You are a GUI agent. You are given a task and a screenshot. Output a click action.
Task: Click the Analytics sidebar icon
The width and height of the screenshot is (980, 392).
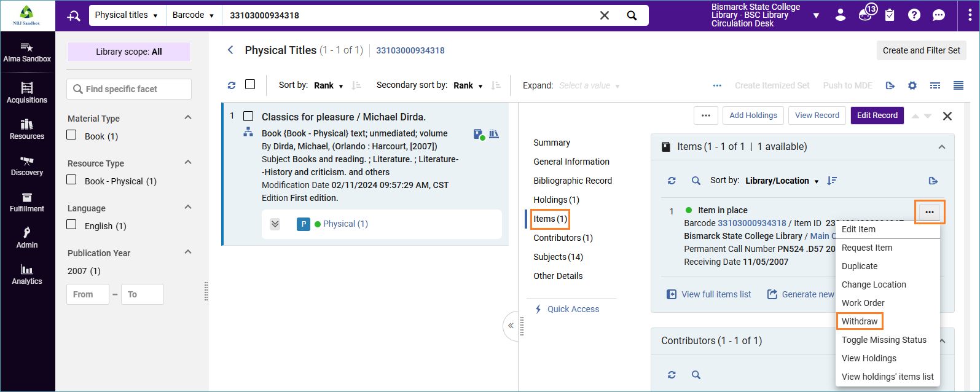27,274
